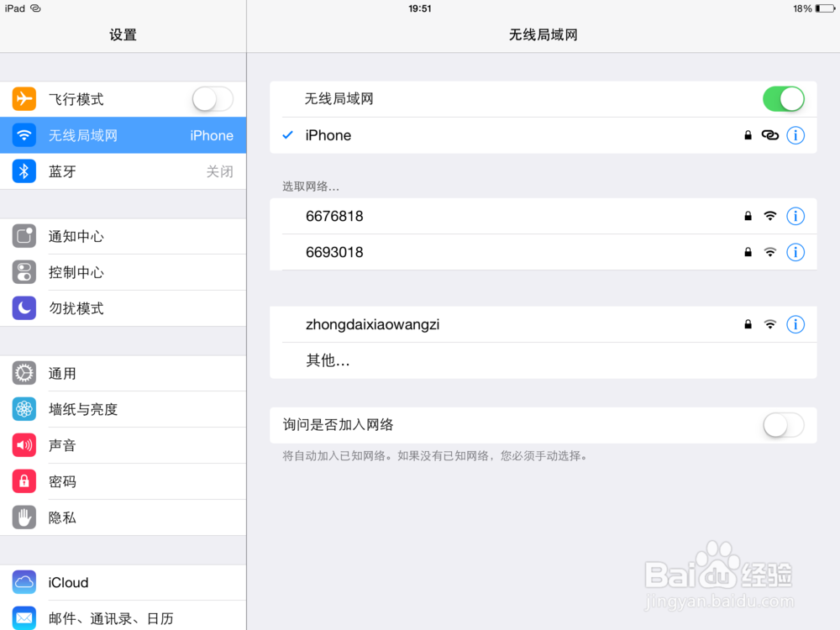Toggle off the 无线局域网 switch
The width and height of the screenshot is (840, 630).
point(783,98)
